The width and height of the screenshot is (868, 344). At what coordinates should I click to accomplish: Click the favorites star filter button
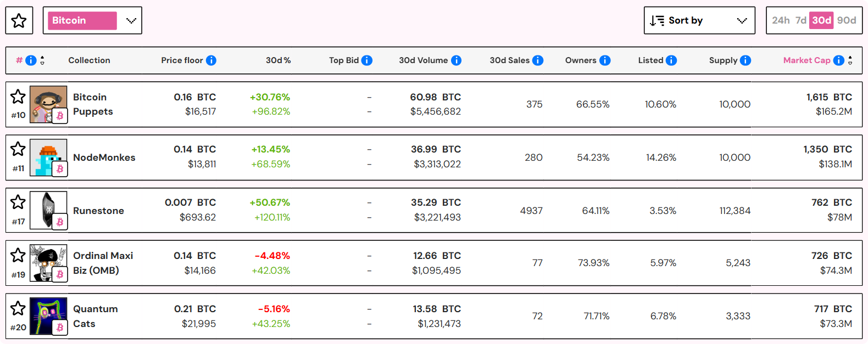click(x=19, y=21)
